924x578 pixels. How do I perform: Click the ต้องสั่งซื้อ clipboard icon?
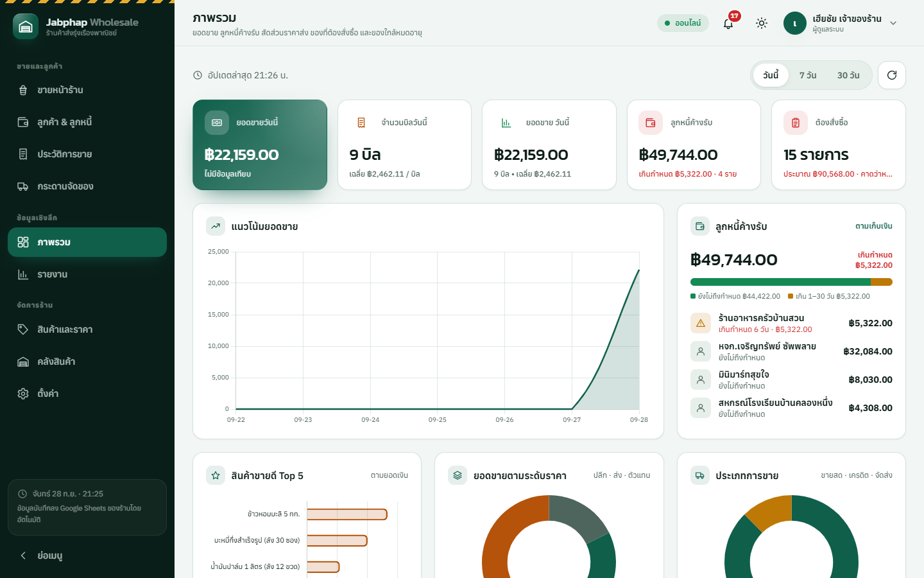click(796, 123)
